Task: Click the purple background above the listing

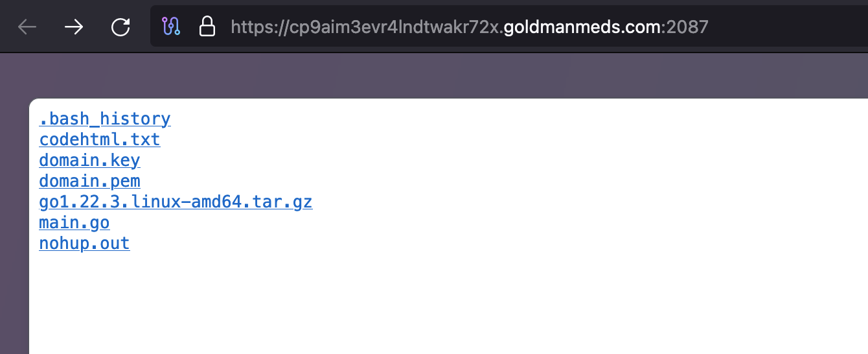Action: 434,75
